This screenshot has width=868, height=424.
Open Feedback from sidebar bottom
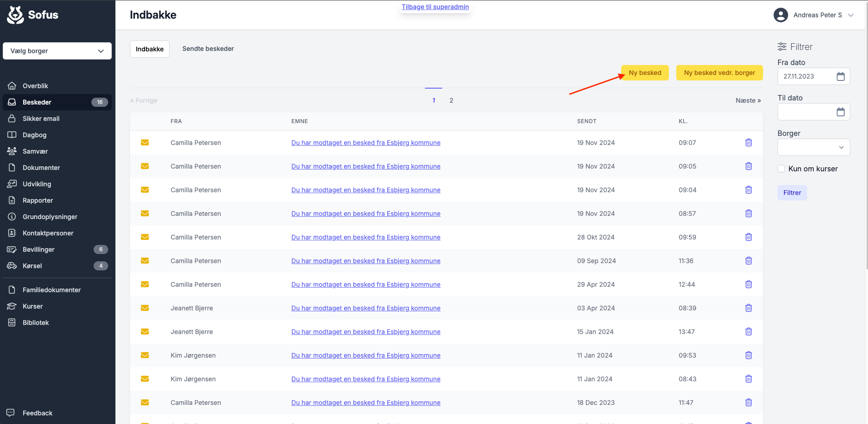pos(37,413)
